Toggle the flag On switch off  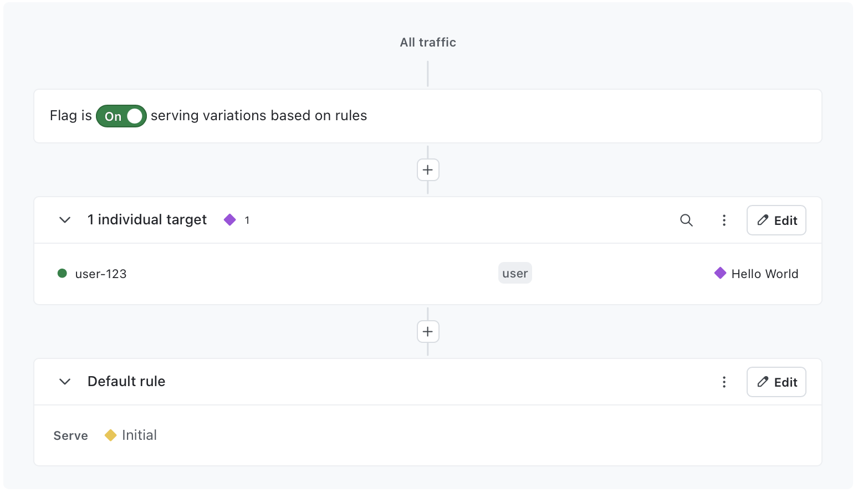pyautogui.click(x=121, y=116)
